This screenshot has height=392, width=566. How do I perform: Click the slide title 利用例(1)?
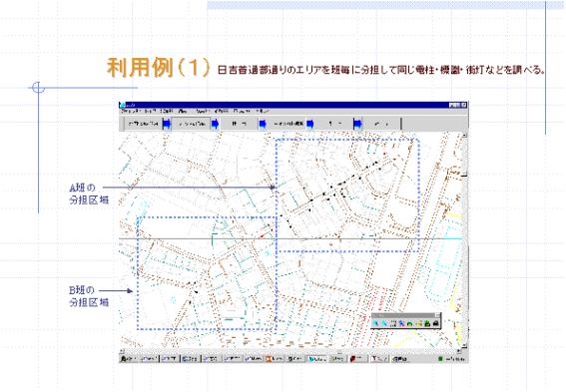tap(158, 68)
